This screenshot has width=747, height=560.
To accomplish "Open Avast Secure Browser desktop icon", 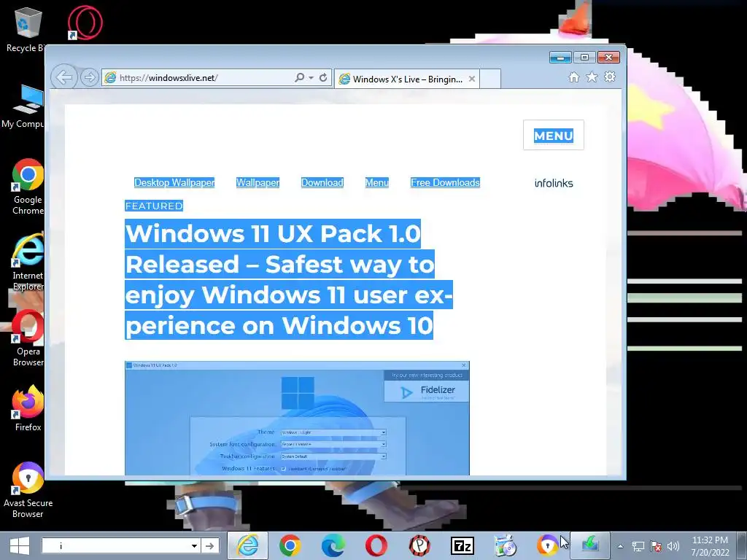I will pos(28,490).
